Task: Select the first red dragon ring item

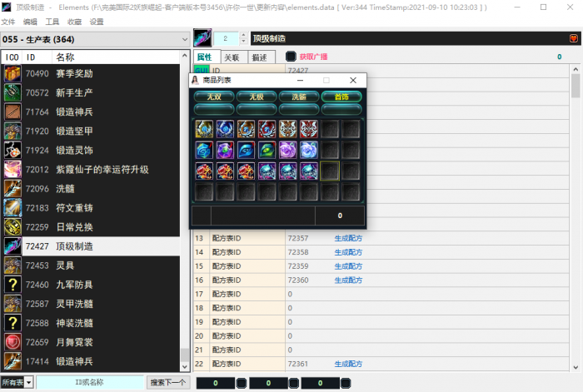Action: (x=204, y=171)
